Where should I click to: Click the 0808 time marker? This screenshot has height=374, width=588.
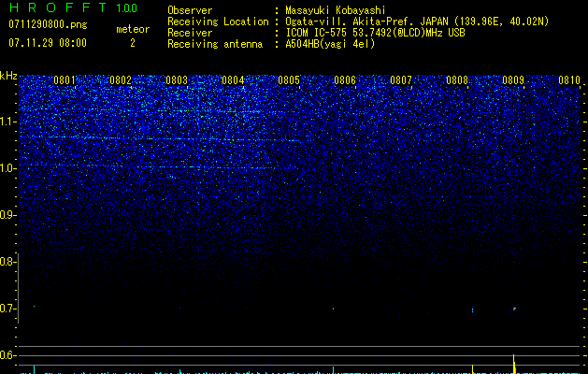(x=457, y=80)
